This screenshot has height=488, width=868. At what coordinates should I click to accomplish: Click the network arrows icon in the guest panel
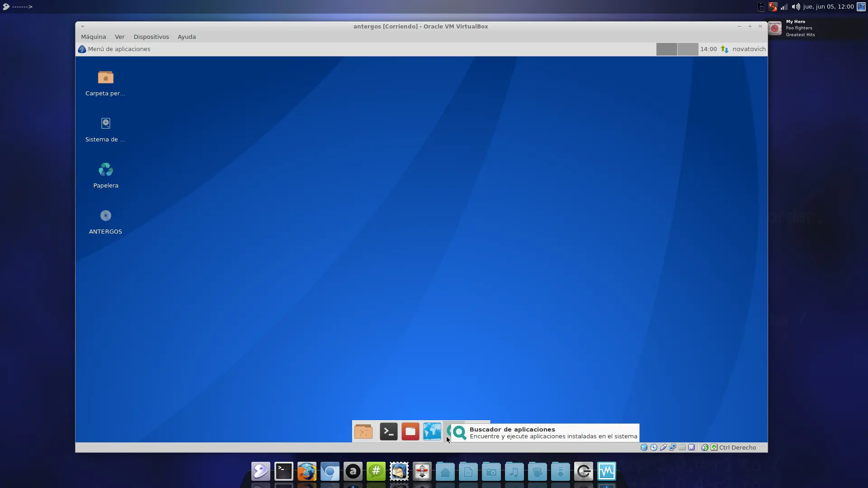click(725, 49)
